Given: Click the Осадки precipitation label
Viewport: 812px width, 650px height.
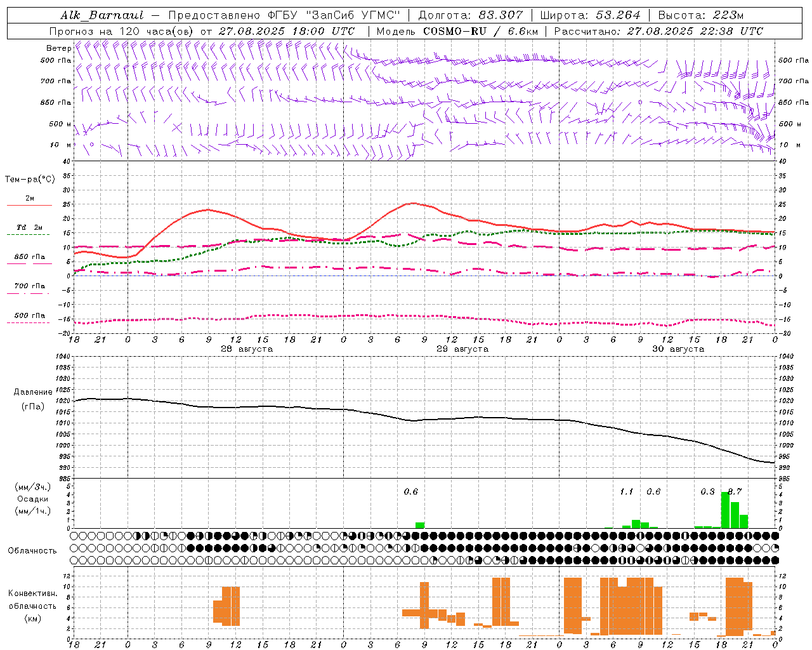Looking at the screenshot, I should pos(32,499).
